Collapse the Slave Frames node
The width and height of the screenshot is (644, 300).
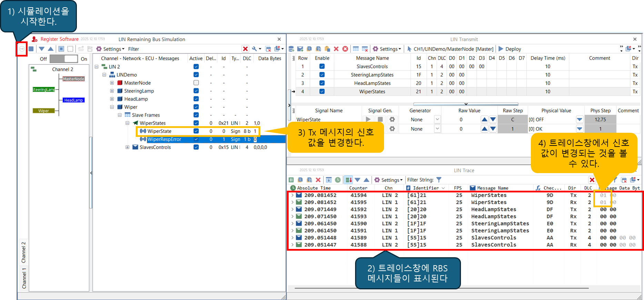120,115
